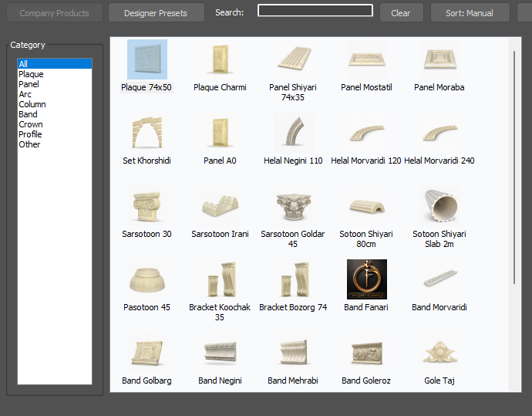Viewport: 532px width, 416px height.
Task: Pick the Sarsotoon Goldar 45 icon
Action: [x=294, y=206]
